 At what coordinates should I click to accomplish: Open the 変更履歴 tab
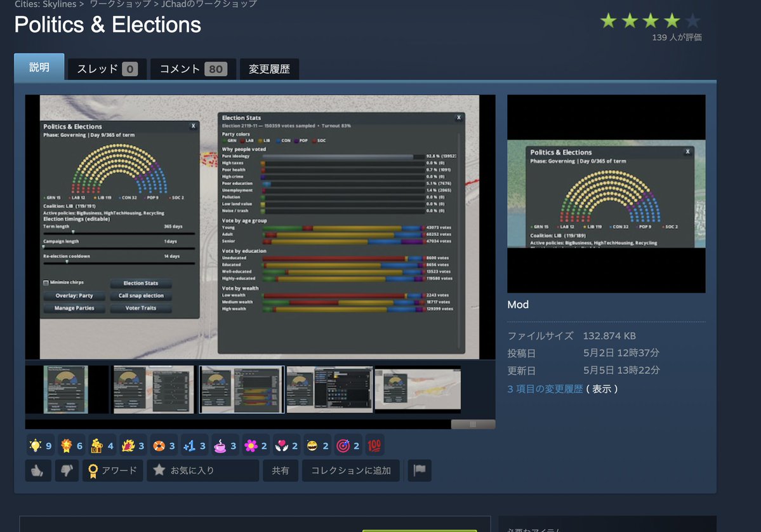269,69
